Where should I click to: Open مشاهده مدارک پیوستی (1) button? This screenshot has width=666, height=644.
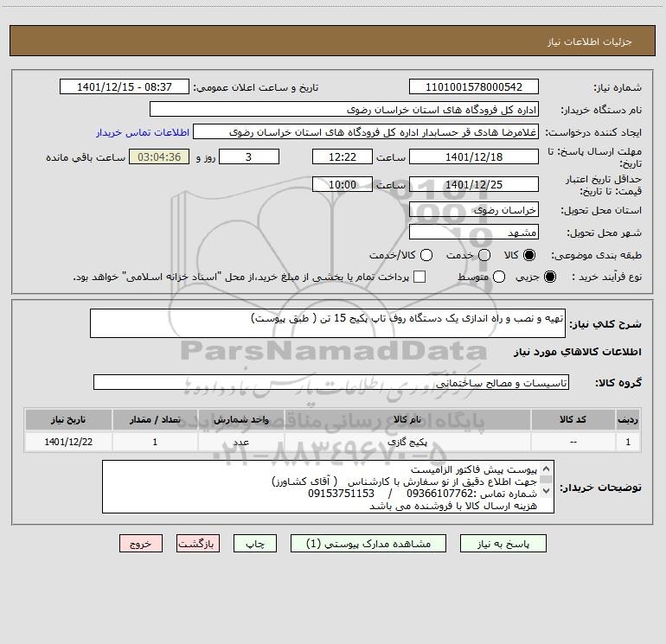[x=368, y=544]
